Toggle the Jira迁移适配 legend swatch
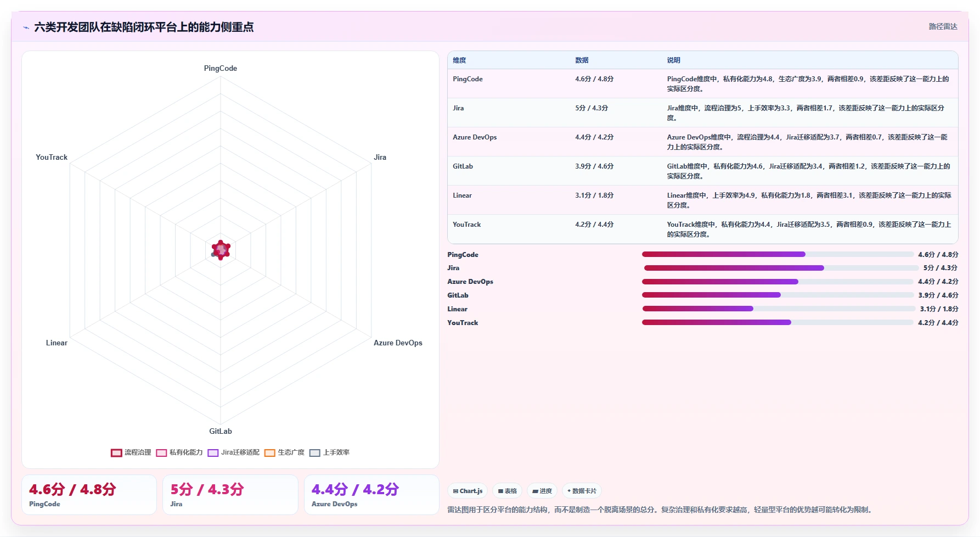This screenshot has width=980, height=537. pos(213,452)
